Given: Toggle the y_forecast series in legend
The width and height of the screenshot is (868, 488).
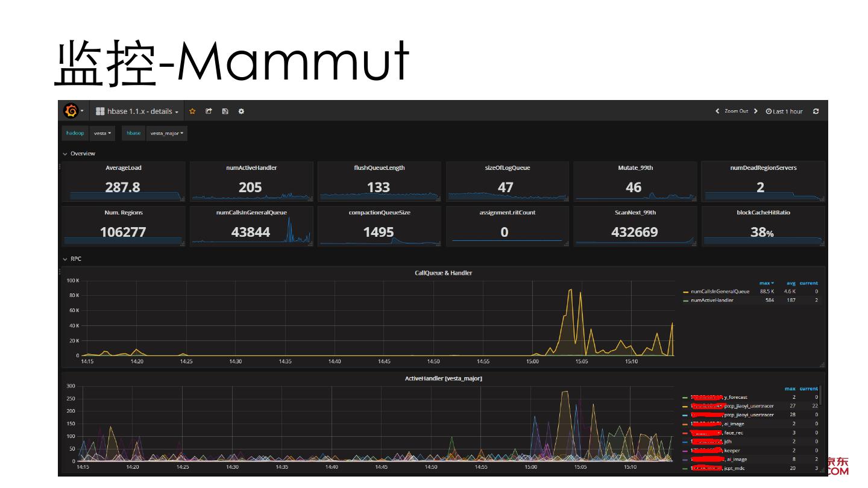Looking at the screenshot, I should pos(719,398).
